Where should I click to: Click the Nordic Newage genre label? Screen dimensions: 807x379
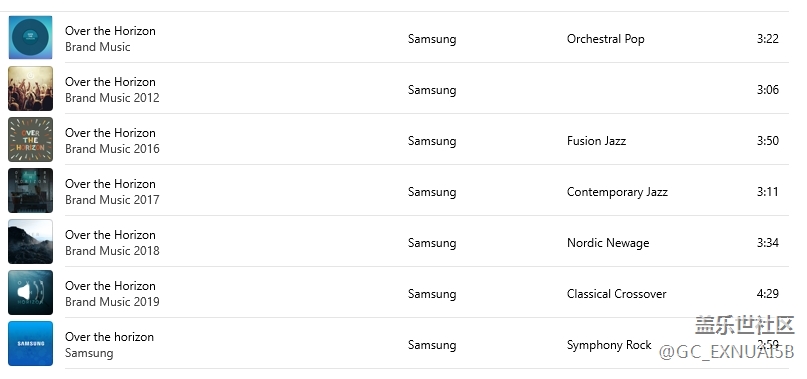(x=608, y=243)
